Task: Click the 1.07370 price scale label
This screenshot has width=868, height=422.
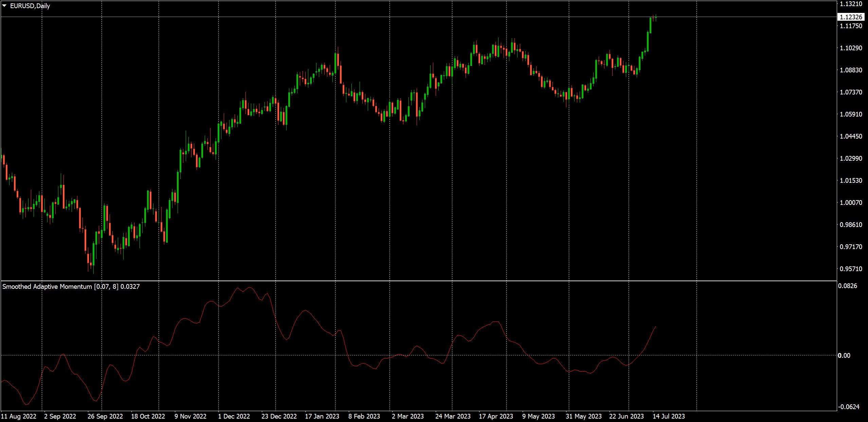Action: [x=851, y=92]
